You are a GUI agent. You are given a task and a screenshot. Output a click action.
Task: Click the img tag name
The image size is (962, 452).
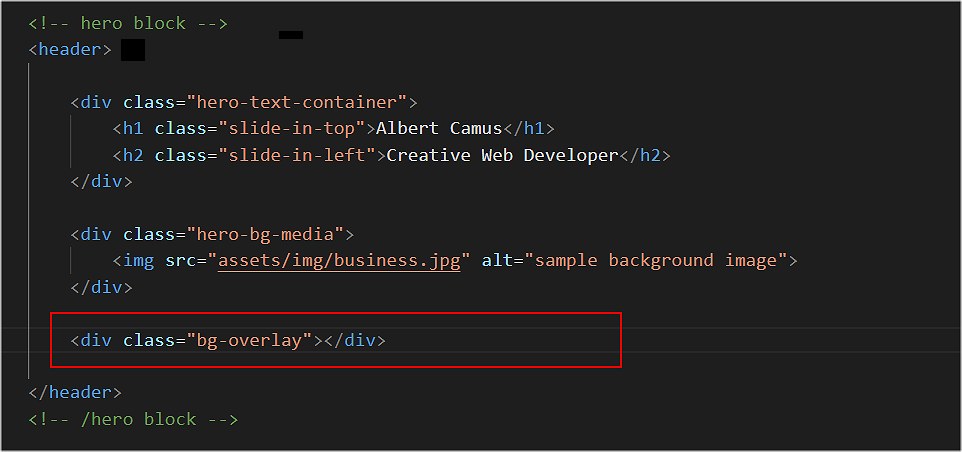(x=139, y=261)
